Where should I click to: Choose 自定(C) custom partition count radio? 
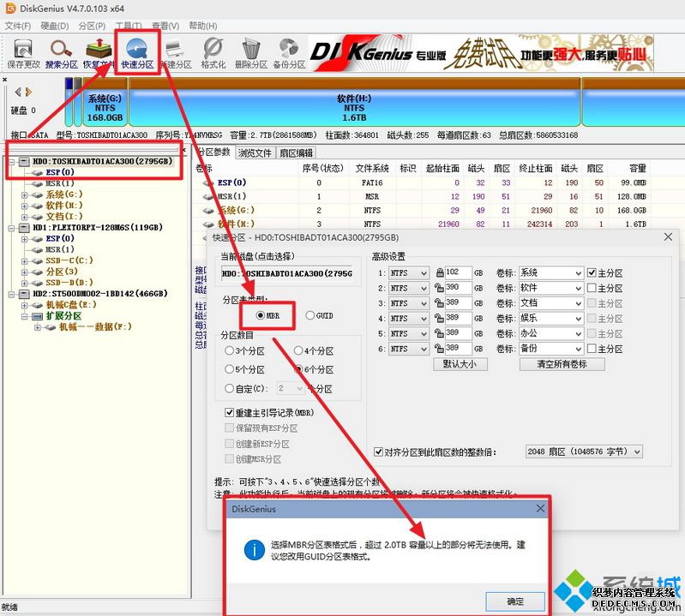229,388
